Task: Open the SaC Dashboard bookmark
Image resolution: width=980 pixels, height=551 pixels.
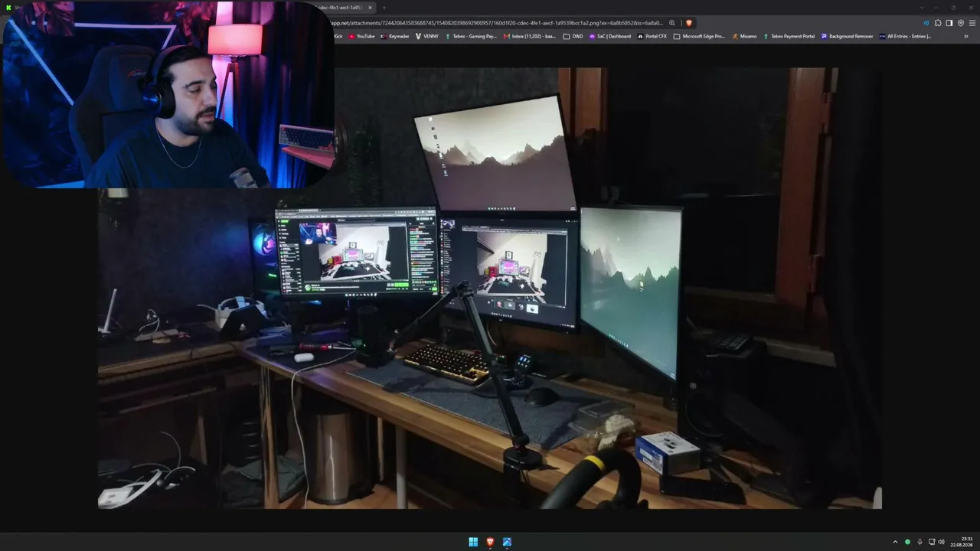Action: (610, 36)
